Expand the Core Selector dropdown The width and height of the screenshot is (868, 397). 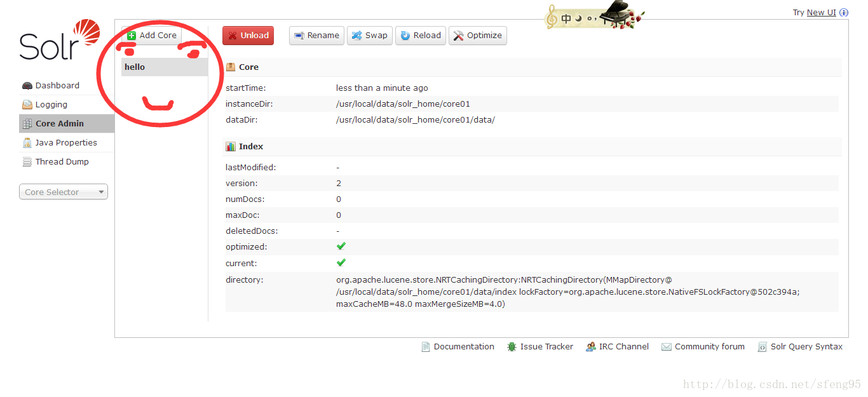click(64, 192)
